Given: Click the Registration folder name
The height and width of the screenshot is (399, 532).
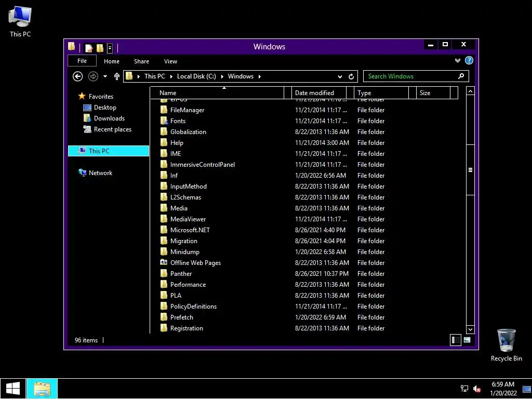Looking at the screenshot, I should (x=187, y=328).
